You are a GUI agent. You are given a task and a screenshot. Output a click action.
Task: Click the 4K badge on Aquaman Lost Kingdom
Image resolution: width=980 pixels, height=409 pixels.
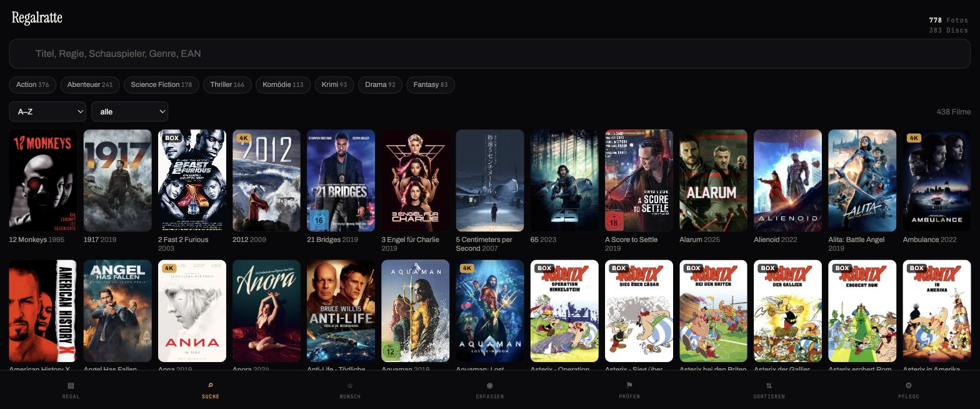click(467, 268)
